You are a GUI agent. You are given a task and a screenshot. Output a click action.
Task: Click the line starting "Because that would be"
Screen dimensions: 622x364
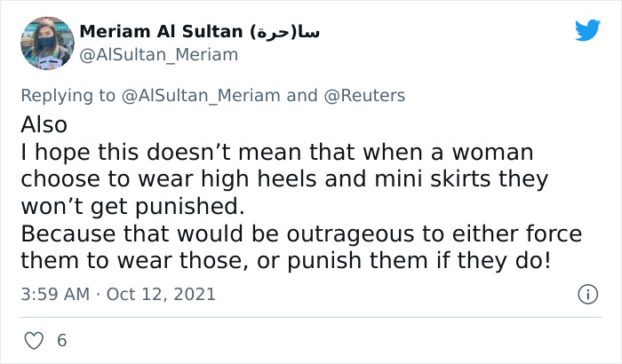tap(300, 235)
